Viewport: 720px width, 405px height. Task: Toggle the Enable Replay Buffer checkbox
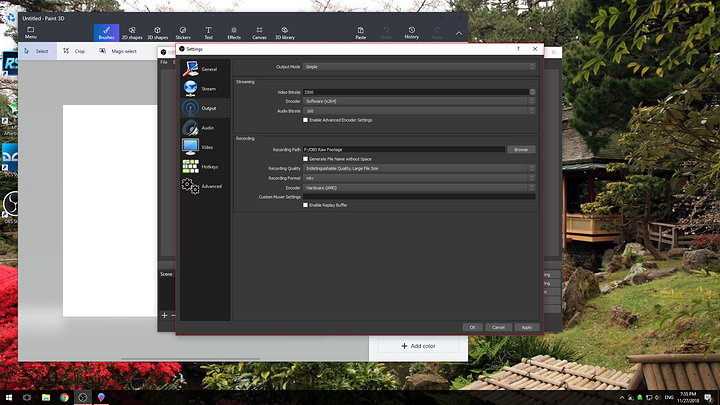(306, 205)
